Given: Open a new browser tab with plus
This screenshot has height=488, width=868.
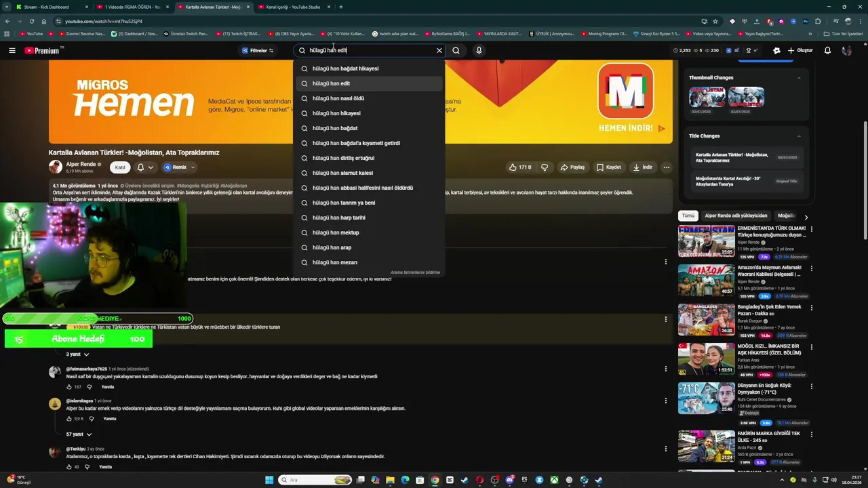Looking at the screenshot, I should pos(340,7).
